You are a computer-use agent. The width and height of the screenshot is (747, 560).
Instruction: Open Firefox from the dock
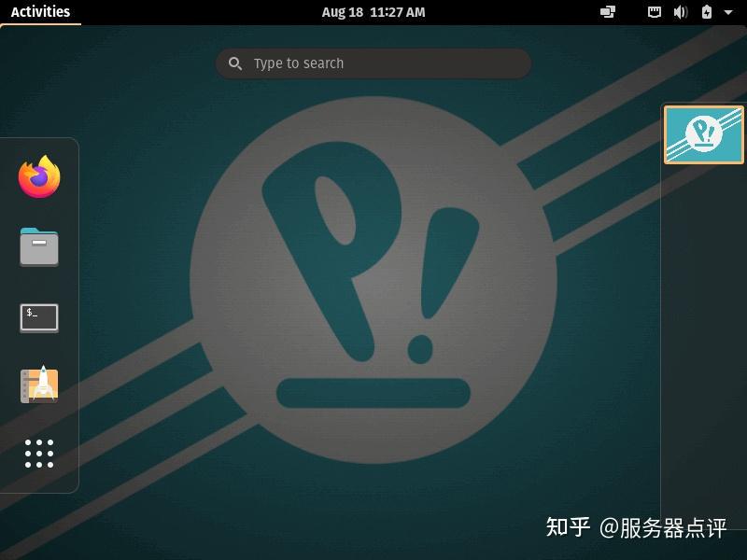(x=39, y=176)
